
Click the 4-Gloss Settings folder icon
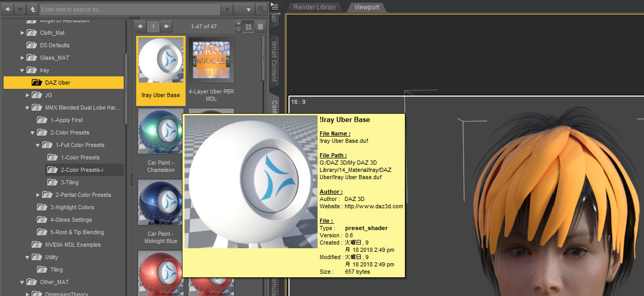coord(42,220)
